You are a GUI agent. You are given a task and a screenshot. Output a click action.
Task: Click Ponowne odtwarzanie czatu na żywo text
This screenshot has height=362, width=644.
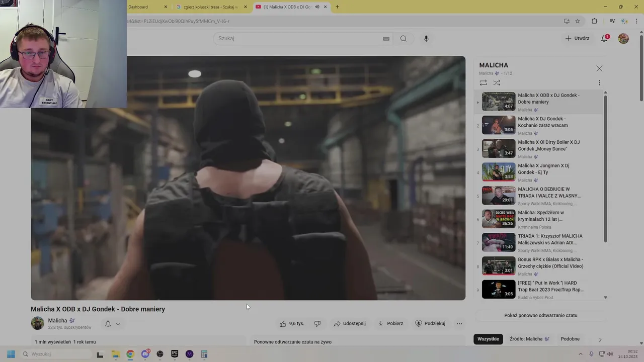tap(293, 342)
